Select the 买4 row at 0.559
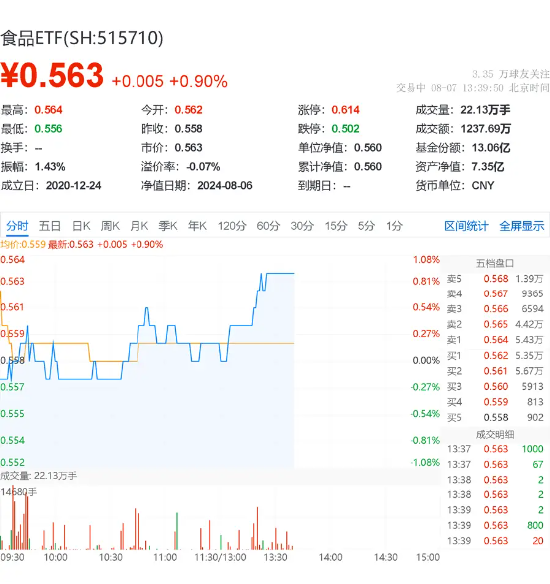 coord(495,402)
